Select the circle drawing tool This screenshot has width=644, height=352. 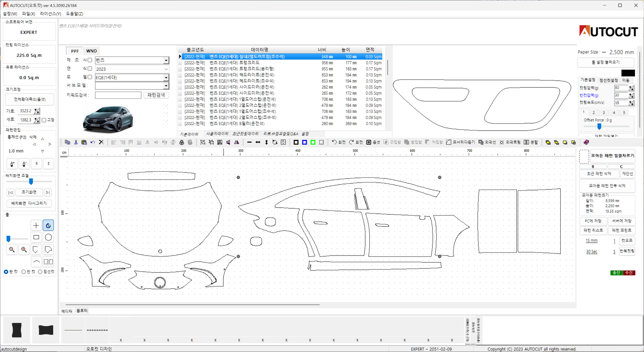click(x=48, y=237)
